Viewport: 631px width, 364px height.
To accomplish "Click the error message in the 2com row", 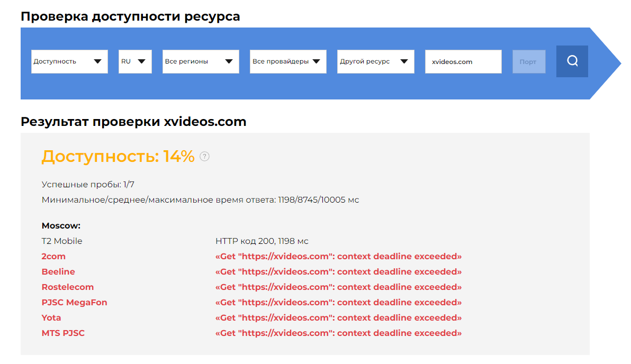I will pyautogui.click(x=338, y=256).
